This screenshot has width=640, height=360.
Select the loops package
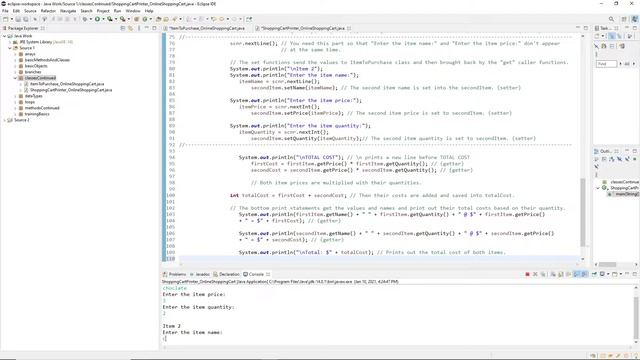[29, 102]
